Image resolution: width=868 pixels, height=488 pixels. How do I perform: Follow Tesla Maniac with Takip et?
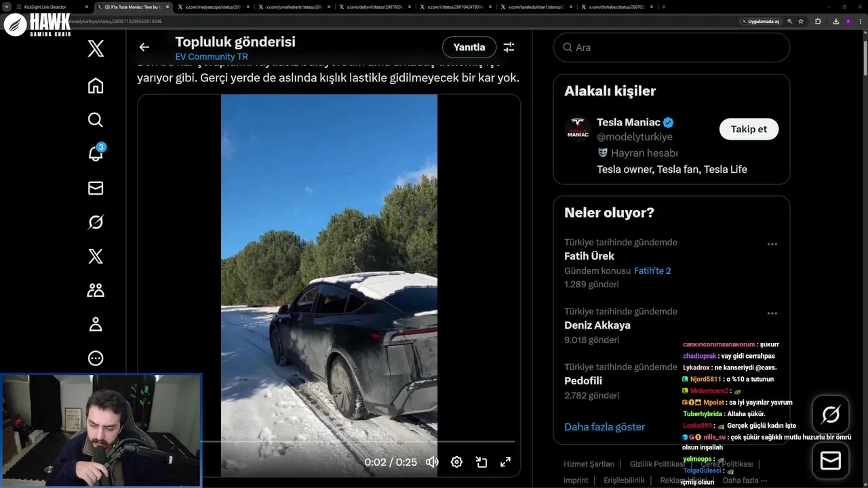click(749, 129)
